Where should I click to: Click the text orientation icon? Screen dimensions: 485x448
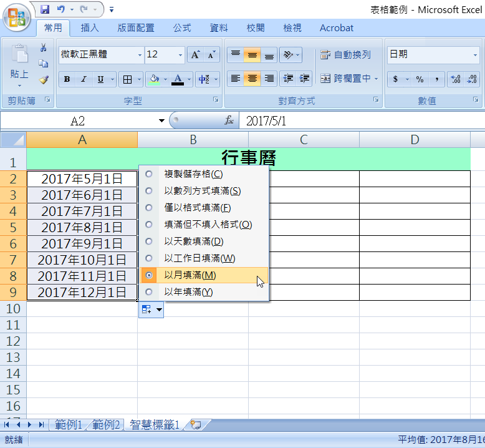pos(287,55)
